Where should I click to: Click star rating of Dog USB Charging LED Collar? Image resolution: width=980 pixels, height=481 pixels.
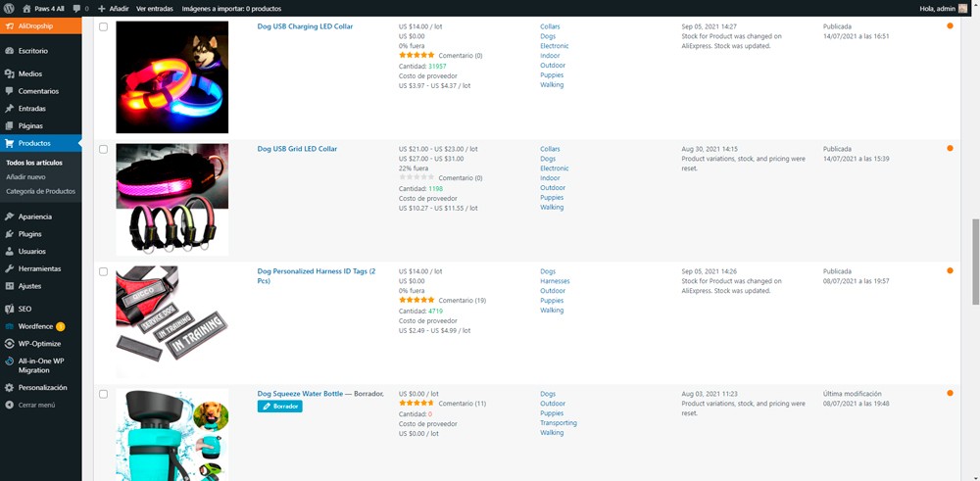[x=416, y=55]
